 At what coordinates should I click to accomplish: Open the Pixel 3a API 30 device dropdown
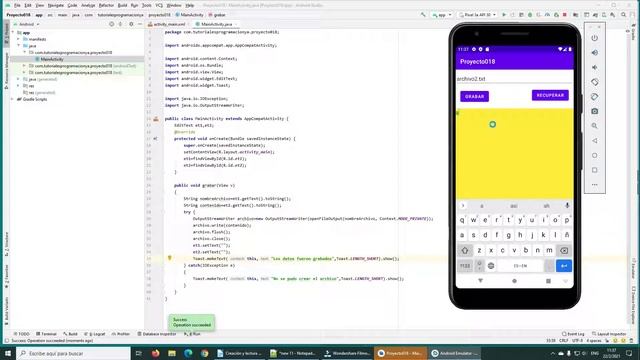pyautogui.click(x=477, y=15)
